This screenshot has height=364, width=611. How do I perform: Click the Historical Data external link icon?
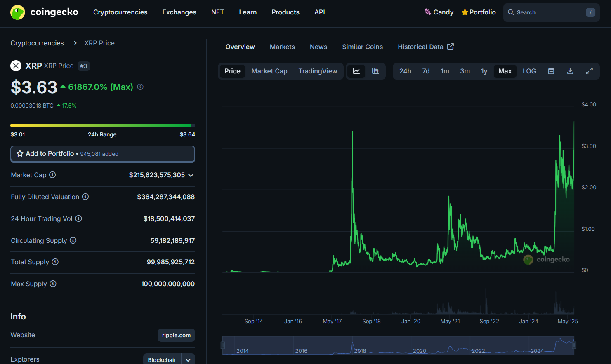tap(451, 47)
